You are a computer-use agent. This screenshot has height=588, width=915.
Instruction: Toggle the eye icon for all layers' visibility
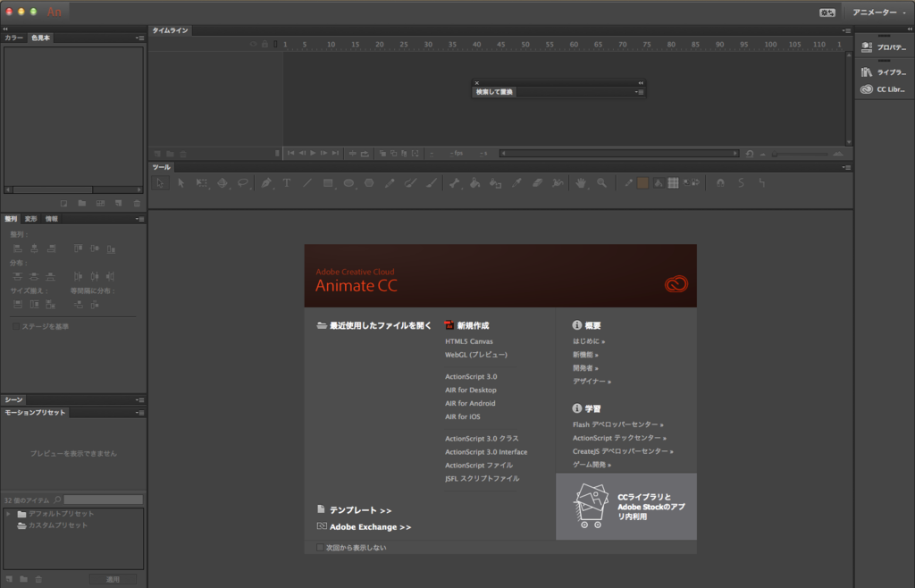[253, 44]
